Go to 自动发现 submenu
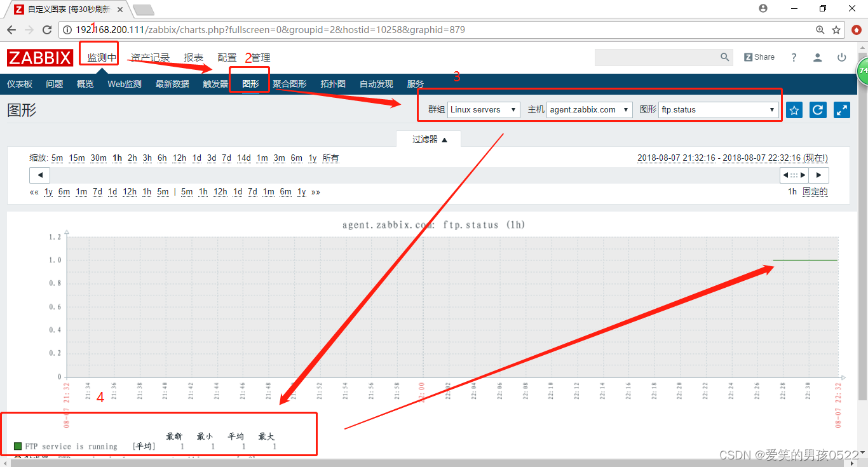The image size is (868, 467). pyautogui.click(x=376, y=84)
